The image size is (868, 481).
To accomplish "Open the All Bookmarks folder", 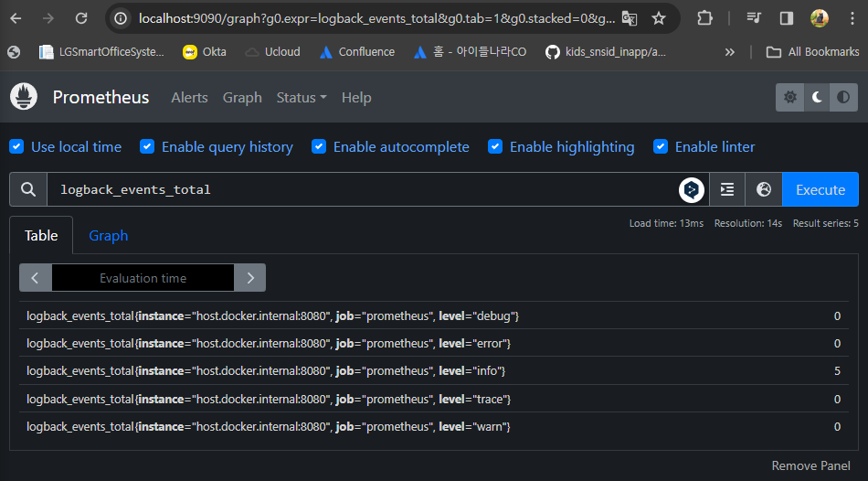I will [812, 52].
